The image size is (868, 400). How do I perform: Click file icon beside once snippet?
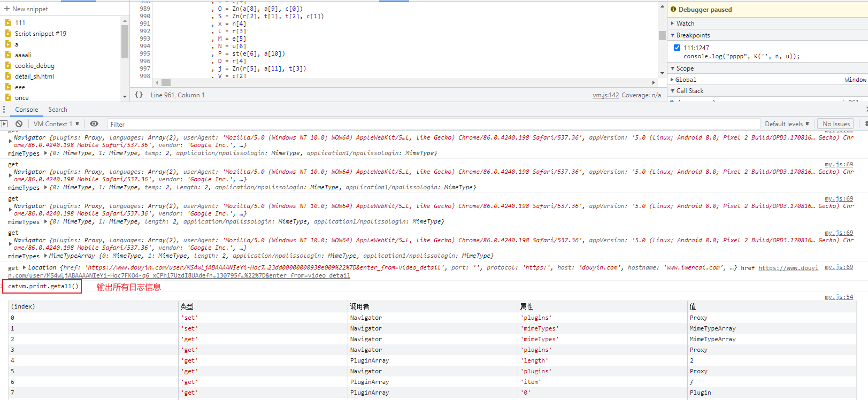tap(8, 97)
